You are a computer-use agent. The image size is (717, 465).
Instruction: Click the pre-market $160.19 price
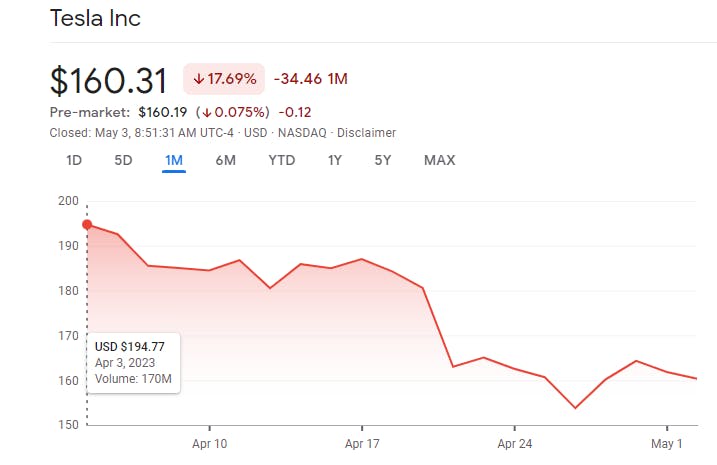point(165,112)
